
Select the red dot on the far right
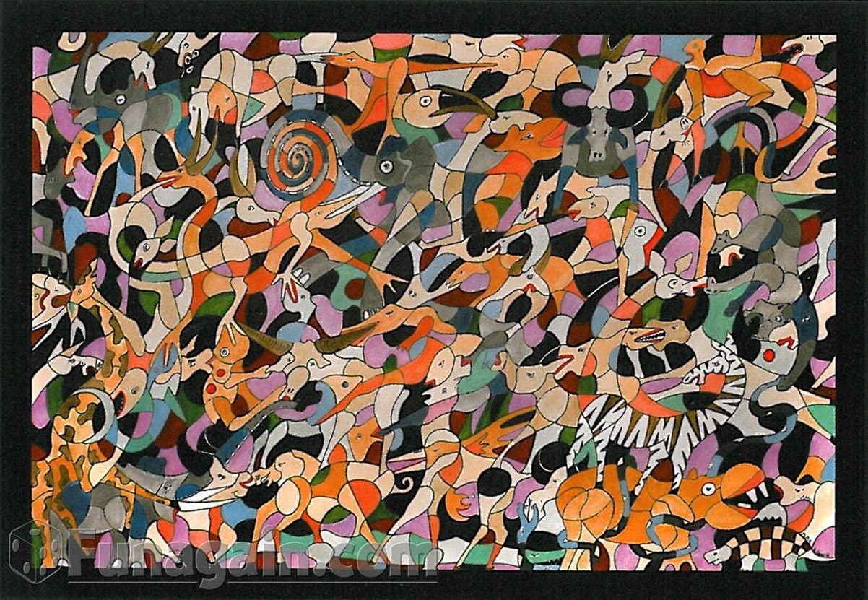[768, 355]
